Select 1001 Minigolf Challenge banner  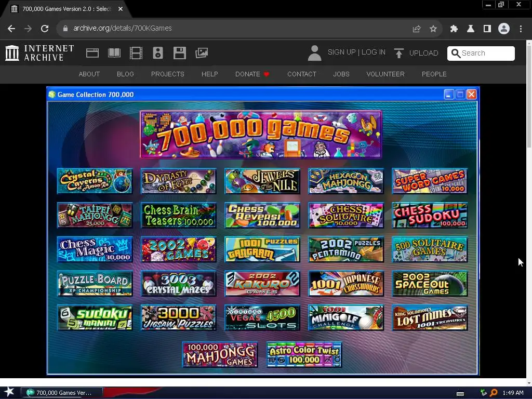pos(346,317)
